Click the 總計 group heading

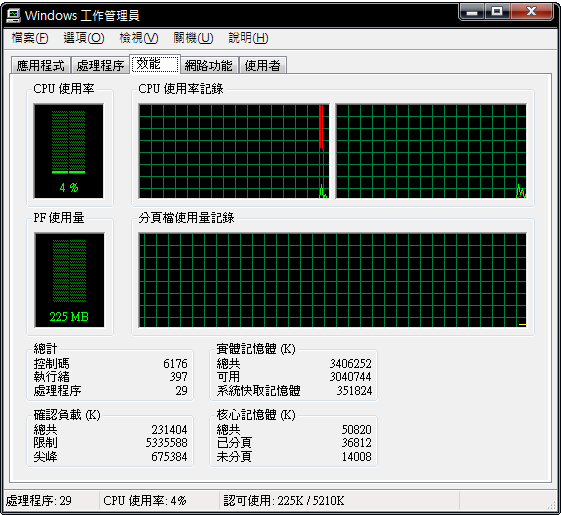click(45, 349)
